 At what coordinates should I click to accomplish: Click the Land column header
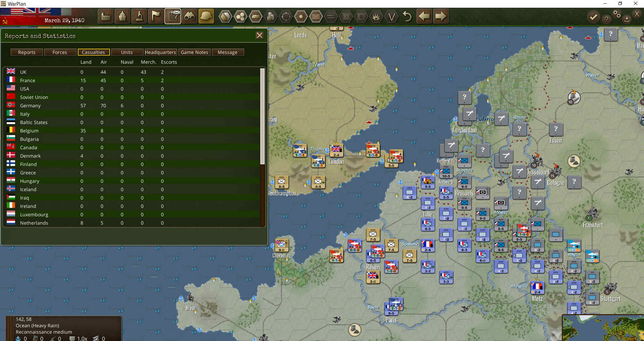(86, 62)
